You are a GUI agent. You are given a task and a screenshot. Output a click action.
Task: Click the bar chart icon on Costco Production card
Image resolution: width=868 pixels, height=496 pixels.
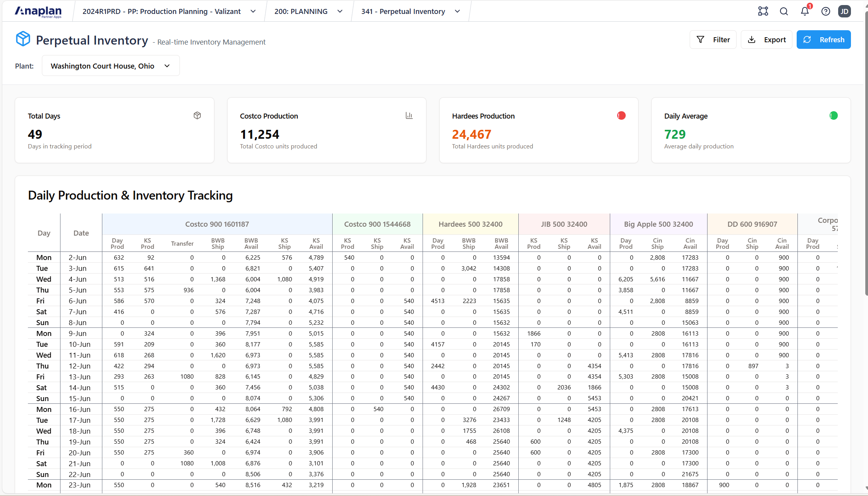[409, 115]
